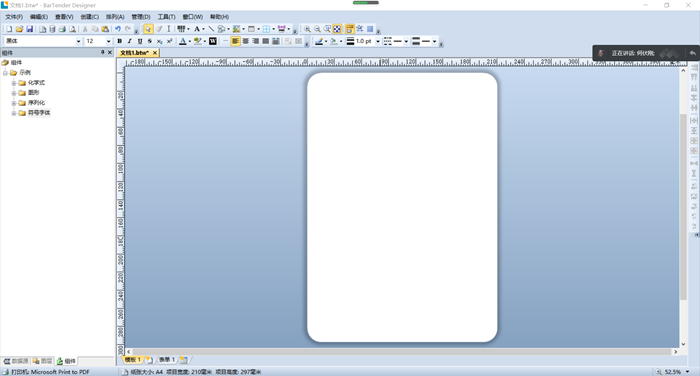This screenshot has width=700, height=376.
Task: Toggle Bold text formatting
Action: 120,41
